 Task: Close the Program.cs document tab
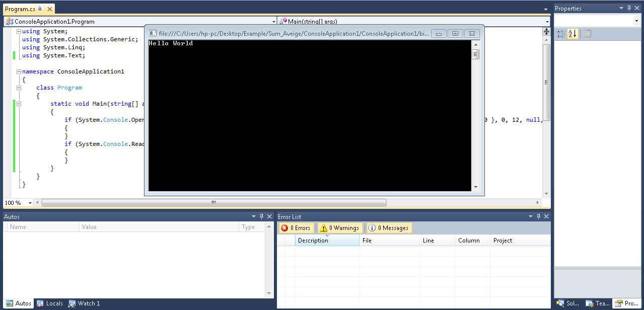48,9
